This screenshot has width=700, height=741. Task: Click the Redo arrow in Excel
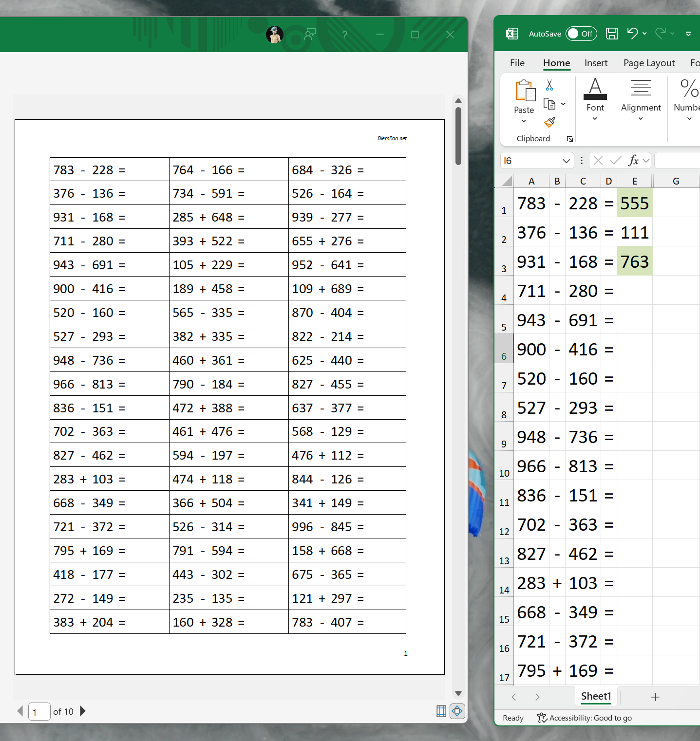[x=661, y=33]
